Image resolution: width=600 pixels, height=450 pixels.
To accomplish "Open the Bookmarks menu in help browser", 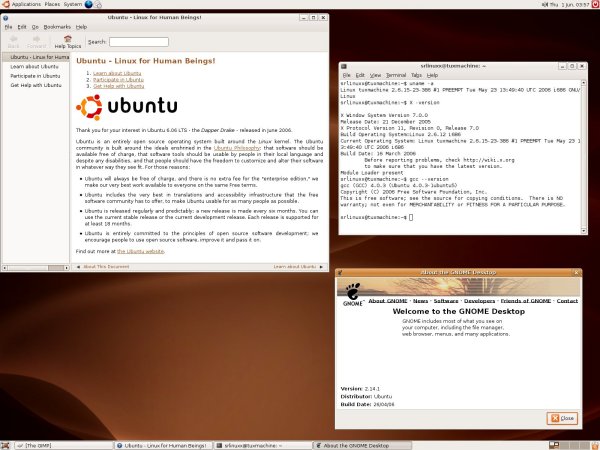I will (x=57, y=25).
